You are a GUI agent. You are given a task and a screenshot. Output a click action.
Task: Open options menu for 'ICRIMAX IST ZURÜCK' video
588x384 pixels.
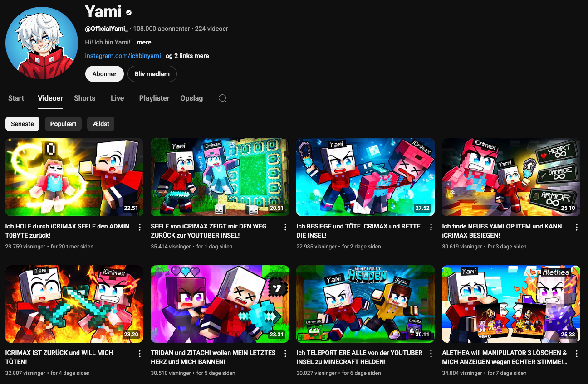(140, 354)
